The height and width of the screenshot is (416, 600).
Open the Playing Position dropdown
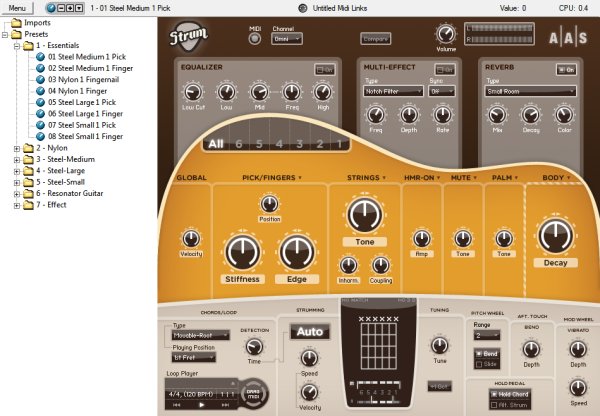[194, 357]
